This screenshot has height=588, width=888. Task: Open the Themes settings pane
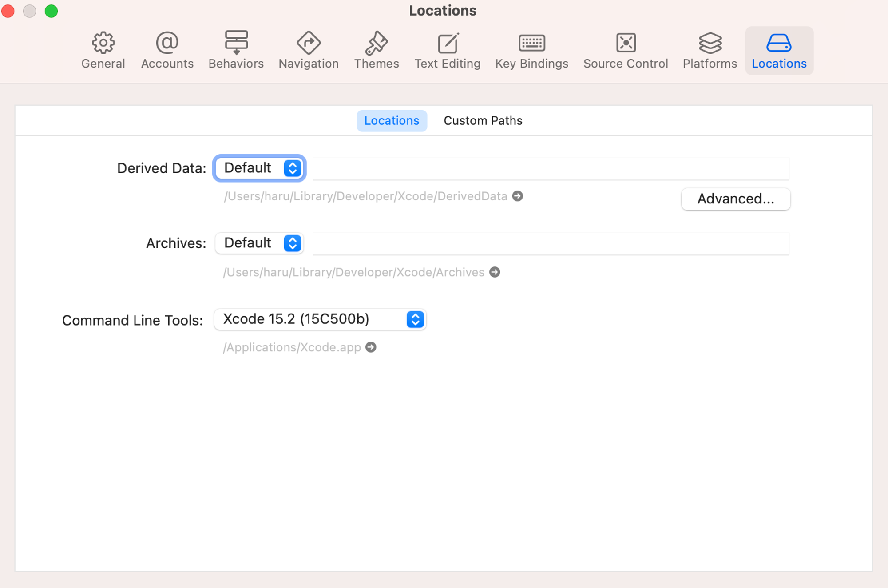pyautogui.click(x=376, y=51)
